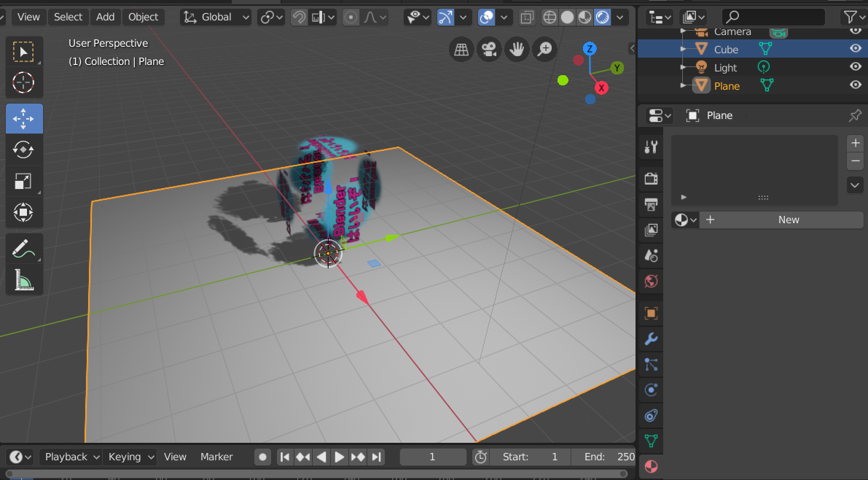Switch to rendered viewport shading
The height and width of the screenshot is (480, 868).
(602, 18)
